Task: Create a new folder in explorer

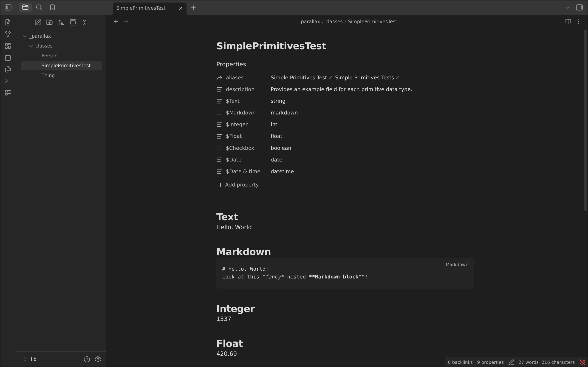Action: [x=49, y=22]
